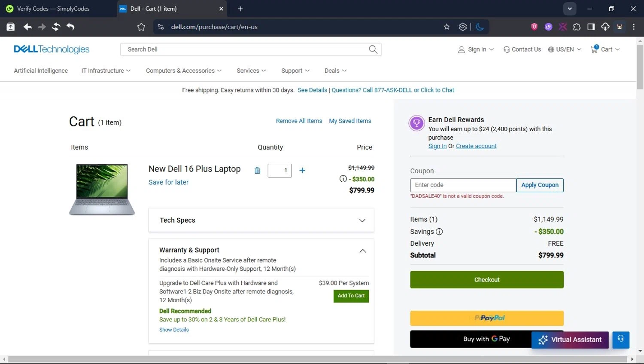Screen dimensions: 644x364
Task: Switch to the Verify Codes SimplyCodes tab
Action: click(x=58, y=9)
